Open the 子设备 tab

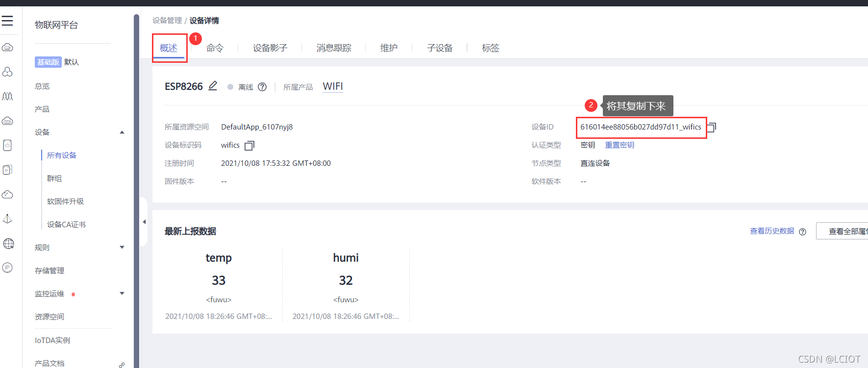click(x=440, y=48)
